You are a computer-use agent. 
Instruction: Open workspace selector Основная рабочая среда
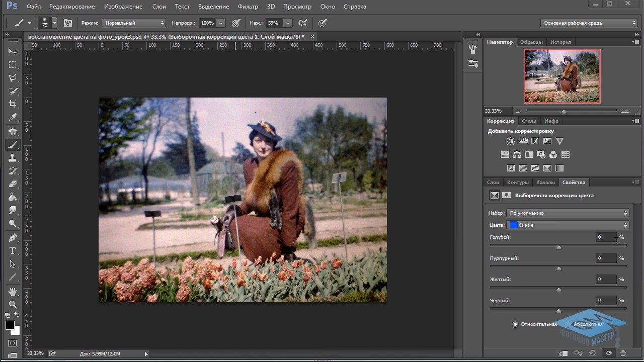pyautogui.click(x=589, y=23)
